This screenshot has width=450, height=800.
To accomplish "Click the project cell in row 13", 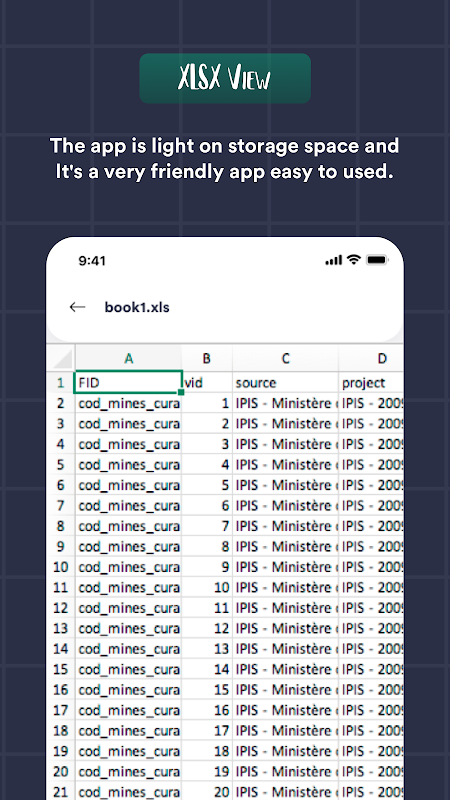I will (x=371, y=628).
